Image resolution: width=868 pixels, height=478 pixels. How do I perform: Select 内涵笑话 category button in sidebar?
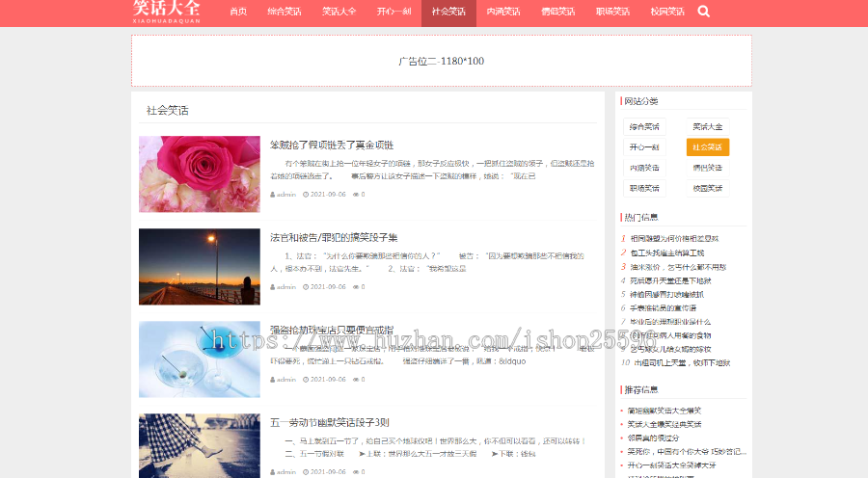pyautogui.click(x=644, y=168)
